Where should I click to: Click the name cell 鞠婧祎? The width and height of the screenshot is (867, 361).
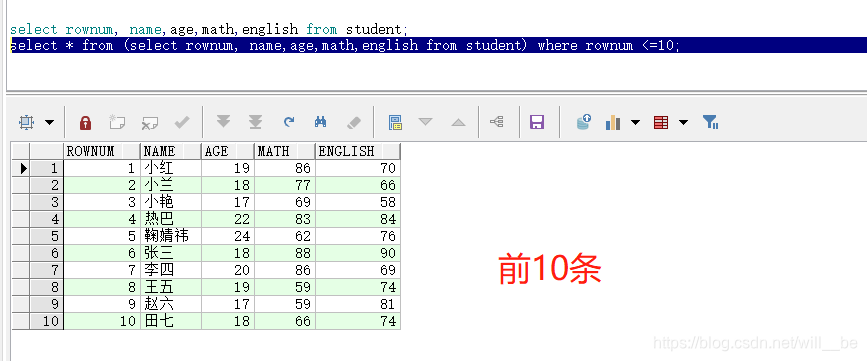click(171, 236)
